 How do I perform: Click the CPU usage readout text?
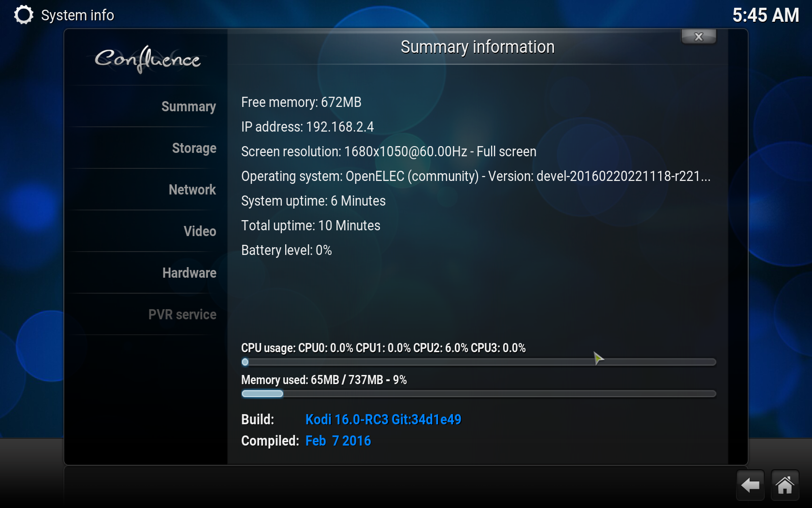pyautogui.click(x=383, y=348)
